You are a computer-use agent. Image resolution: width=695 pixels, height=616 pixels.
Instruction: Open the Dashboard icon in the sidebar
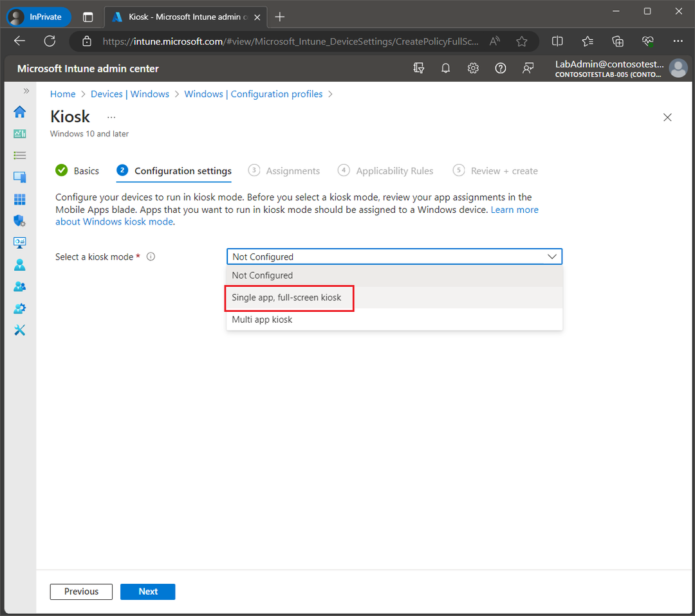(x=19, y=133)
